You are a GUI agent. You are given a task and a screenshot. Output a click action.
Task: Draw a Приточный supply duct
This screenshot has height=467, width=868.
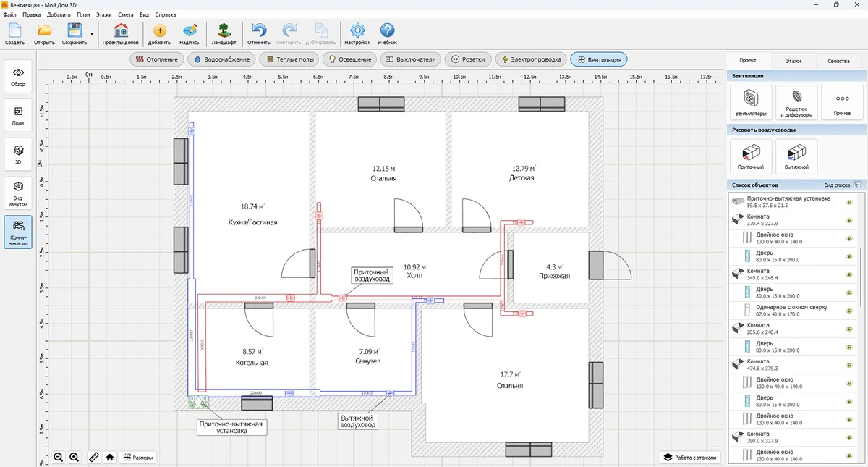click(751, 156)
